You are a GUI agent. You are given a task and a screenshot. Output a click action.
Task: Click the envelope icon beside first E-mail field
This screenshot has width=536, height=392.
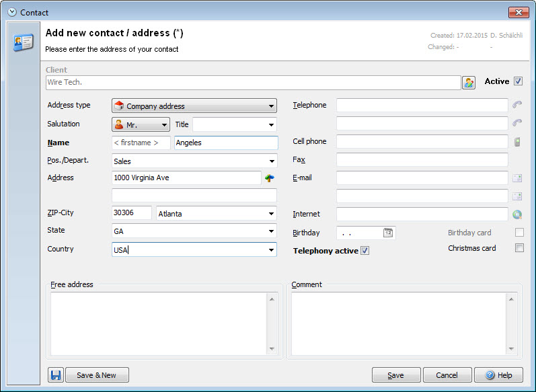coord(517,178)
